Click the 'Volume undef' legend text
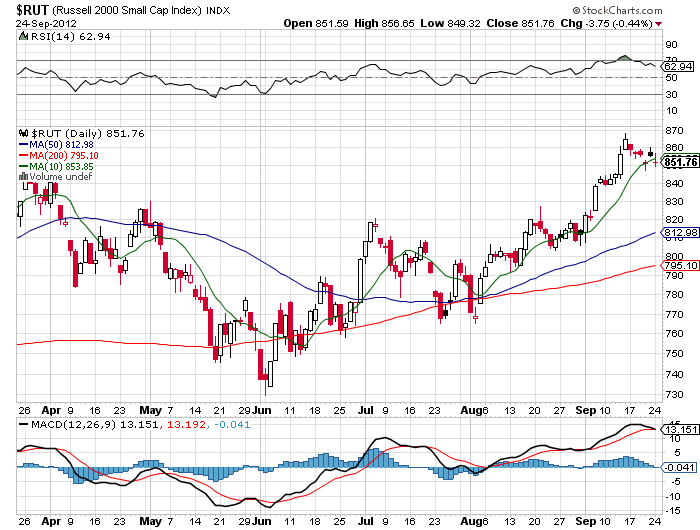 click(x=61, y=177)
